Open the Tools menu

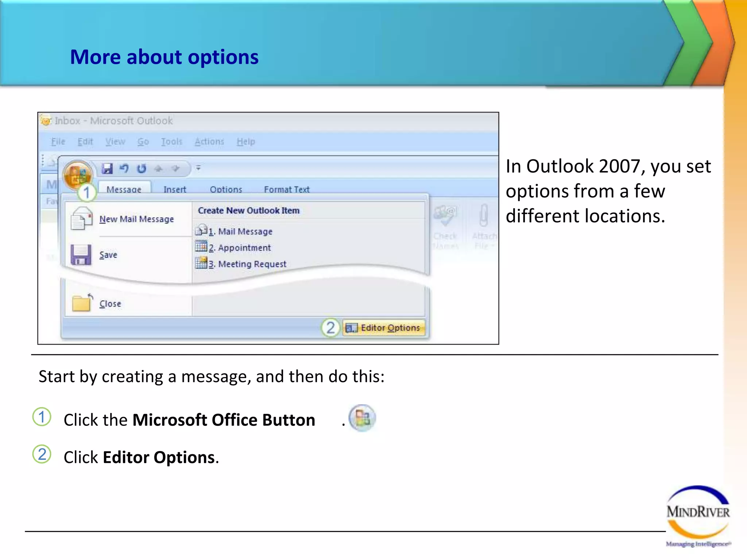click(x=171, y=141)
